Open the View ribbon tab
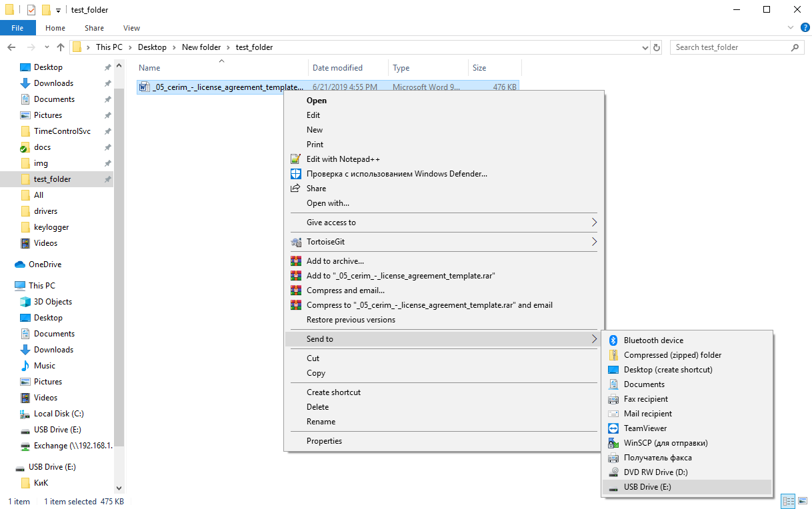 [x=131, y=28]
